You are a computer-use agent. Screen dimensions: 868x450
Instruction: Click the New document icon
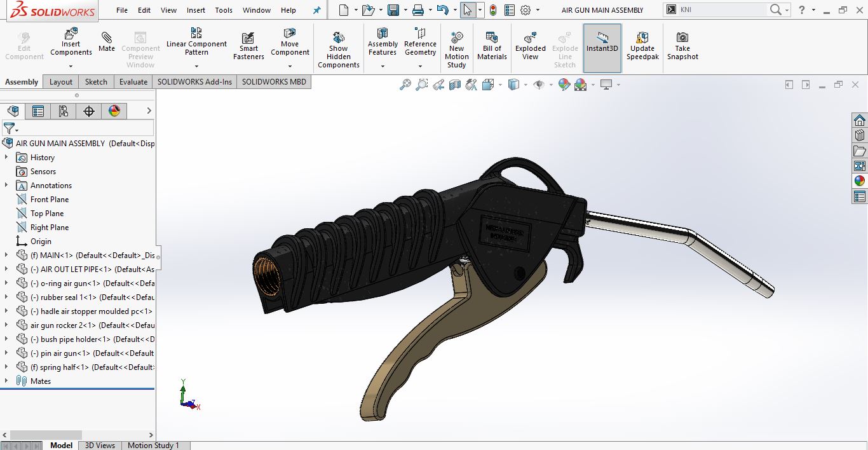pyautogui.click(x=344, y=10)
